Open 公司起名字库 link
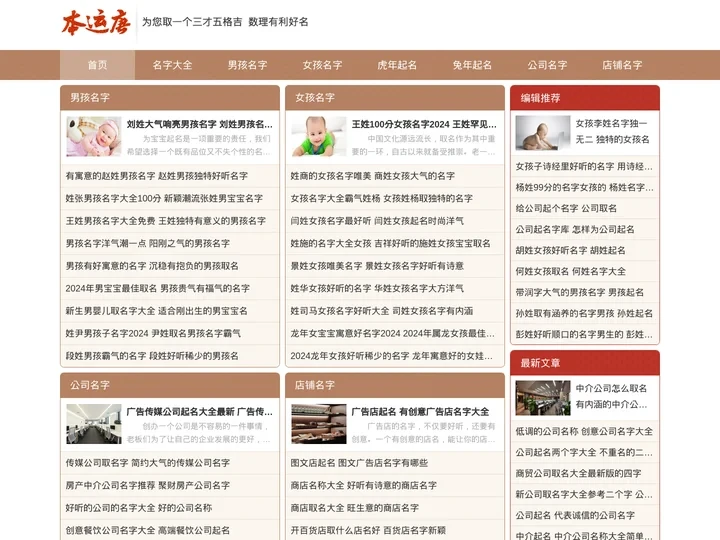 click(575, 230)
